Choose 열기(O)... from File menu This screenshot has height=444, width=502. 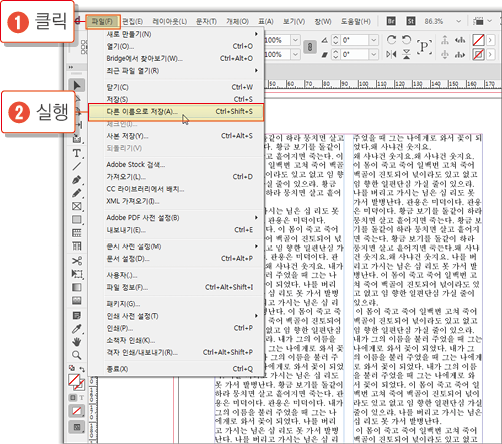point(176,46)
